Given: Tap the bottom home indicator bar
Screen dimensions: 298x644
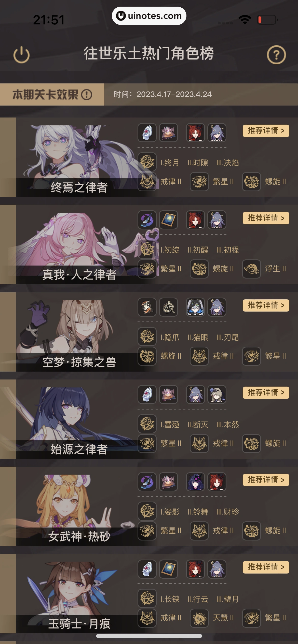Looking at the screenshot, I should (x=149, y=636).
